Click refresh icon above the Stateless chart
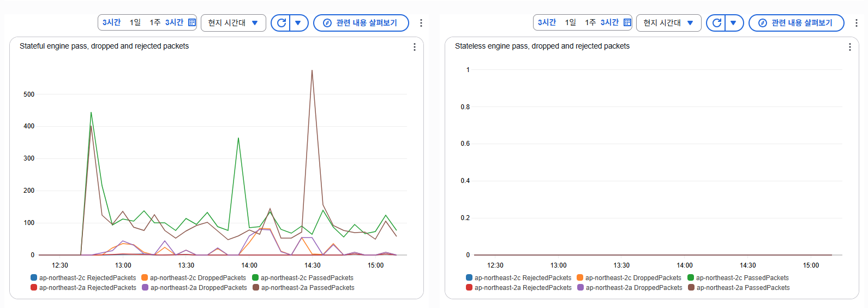This screenshot has width=868, height=308. pos(717,23)
